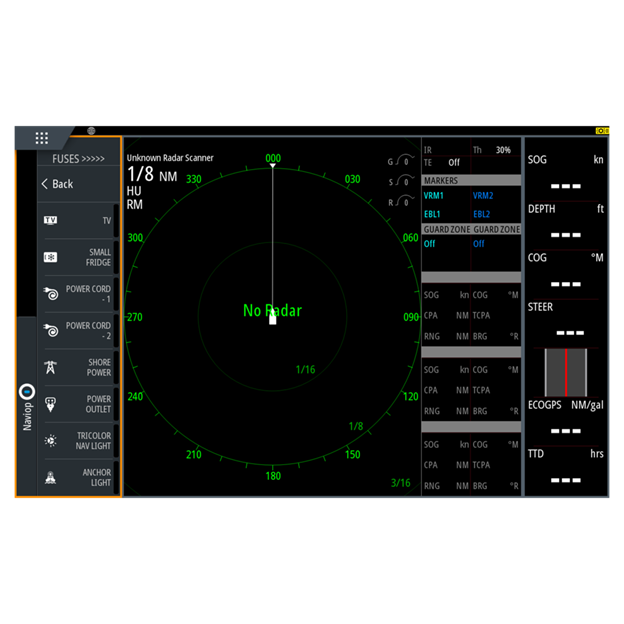This screenshot has height=624, width=624.
Task: Open the home grid menu icon
Action: pos(41,138)
